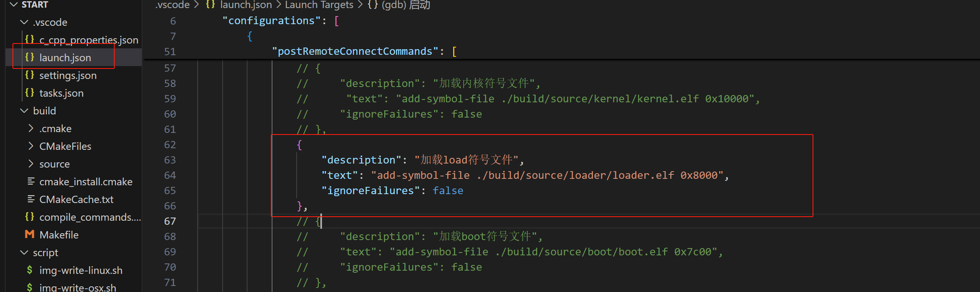This screenshot has width=980, height=292.
Task: Open the tasks.json file
Action: (61, 93)
